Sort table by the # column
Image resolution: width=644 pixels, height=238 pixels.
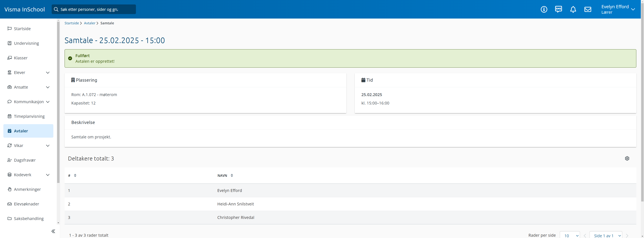pyautogui.click(x=75, y=175)
